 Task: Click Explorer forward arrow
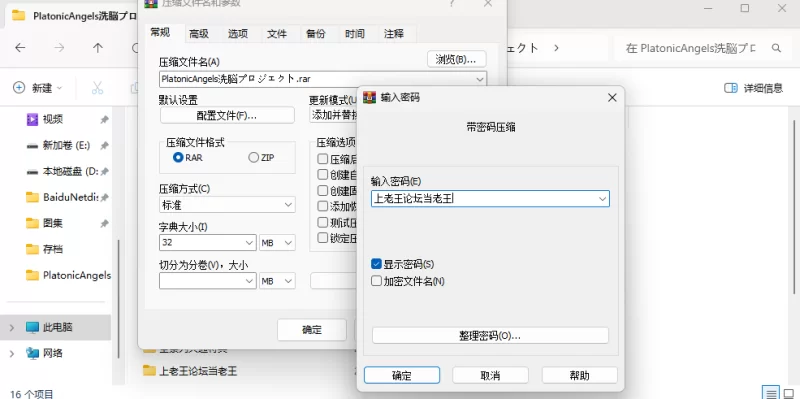tap(59, 48)
